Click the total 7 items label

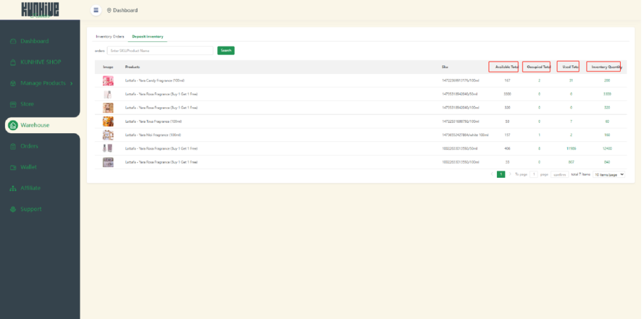[x=580, y=175]
